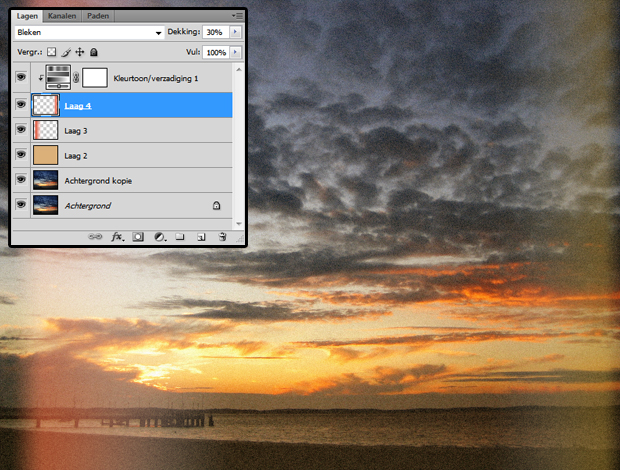620x470 pixels.
Task: Hide the Laag 4 layer
Action: pyautogui.click(x=21, y=104)
